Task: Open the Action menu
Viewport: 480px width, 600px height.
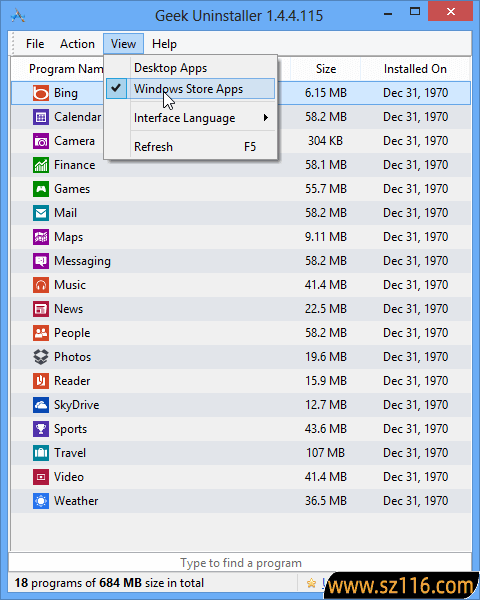Action: point(77,44)
